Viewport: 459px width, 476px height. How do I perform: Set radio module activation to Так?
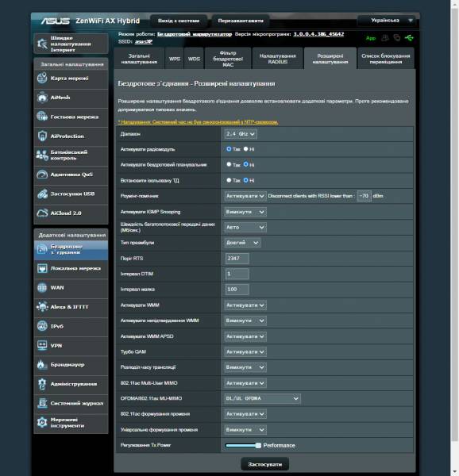229,149
